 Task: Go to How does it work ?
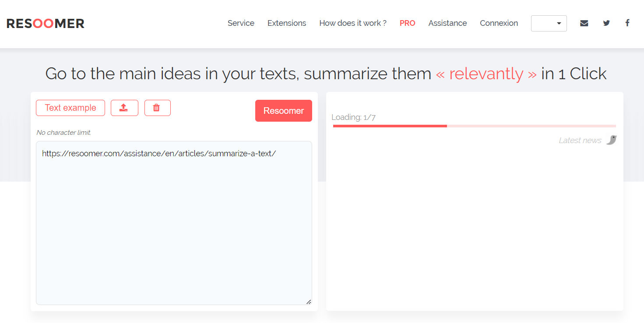tap(353, 23)
